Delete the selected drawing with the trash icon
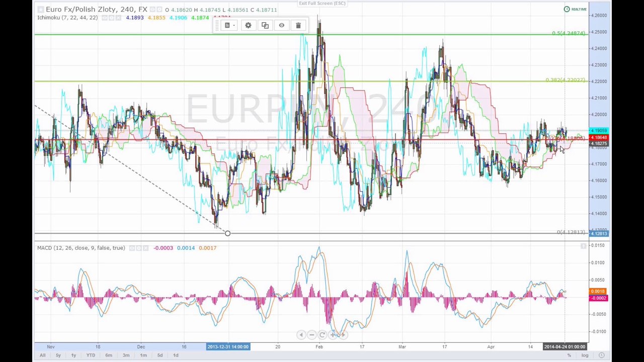644x362 pixels. coord(298,25)
